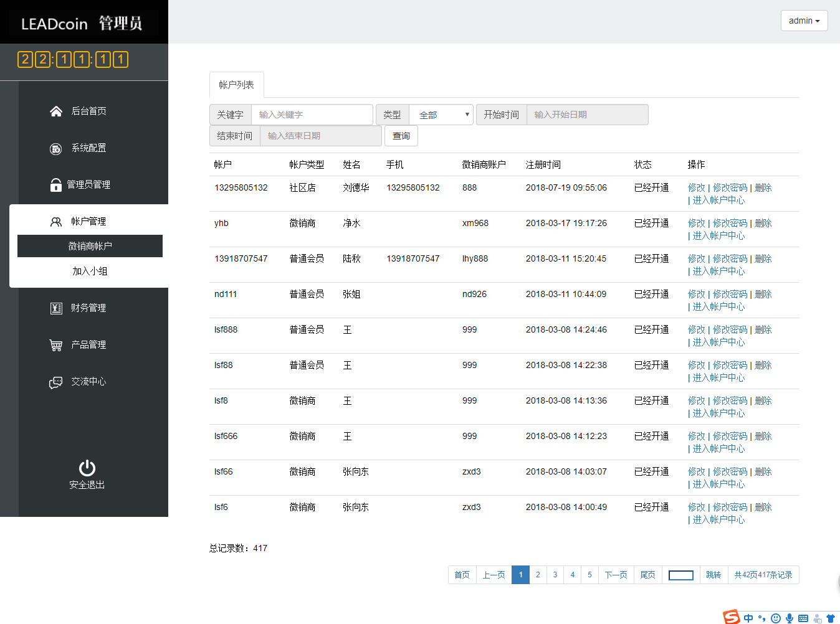Click current page 1 button

coord(521,575)
